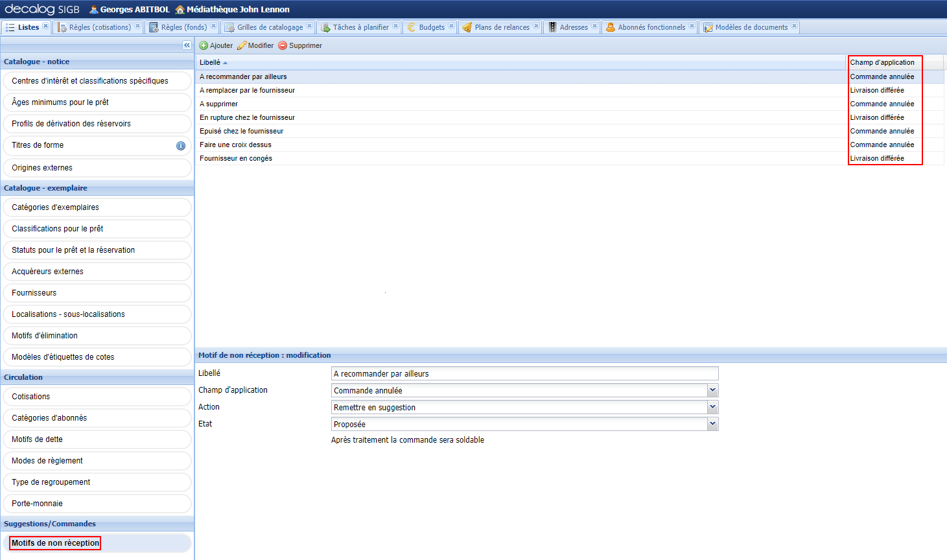
Task: Open the Champ d'application dropdown
Action: (x=712, y=390)
